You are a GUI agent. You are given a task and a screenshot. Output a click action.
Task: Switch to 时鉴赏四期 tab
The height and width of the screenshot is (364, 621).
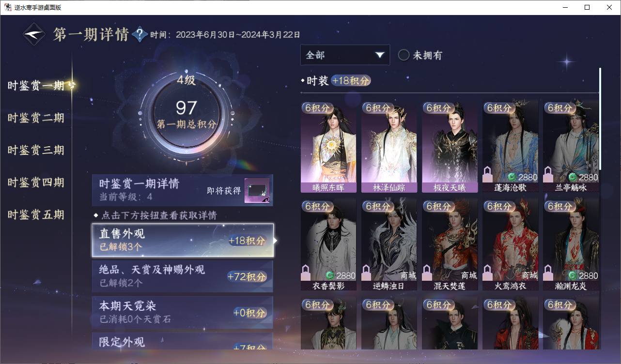point(36,182)
